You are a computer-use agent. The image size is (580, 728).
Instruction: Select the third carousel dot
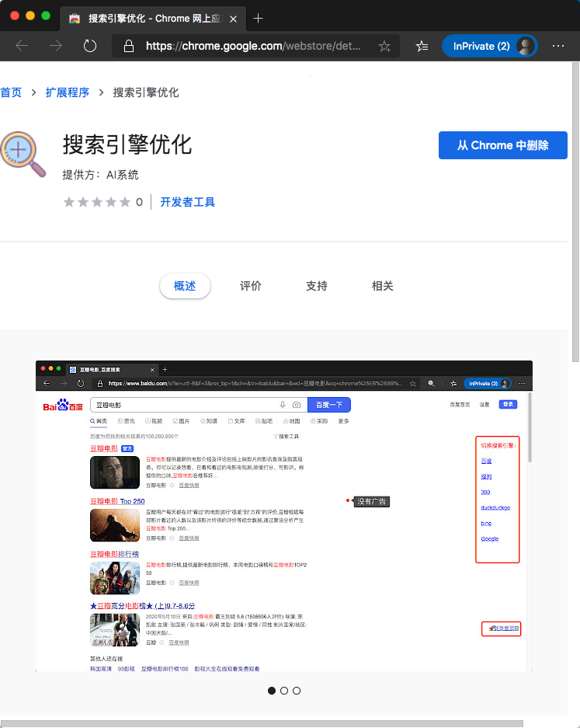pyautogui.click(x=297, y=691)
